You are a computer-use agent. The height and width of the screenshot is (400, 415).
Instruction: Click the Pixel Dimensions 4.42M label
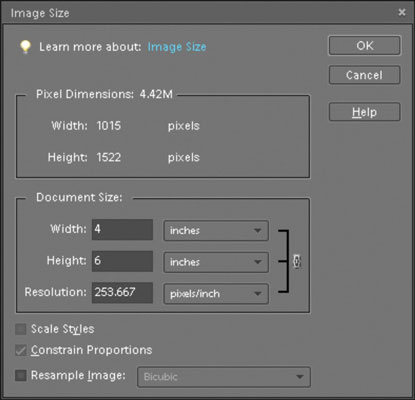(x=104, y=94)
